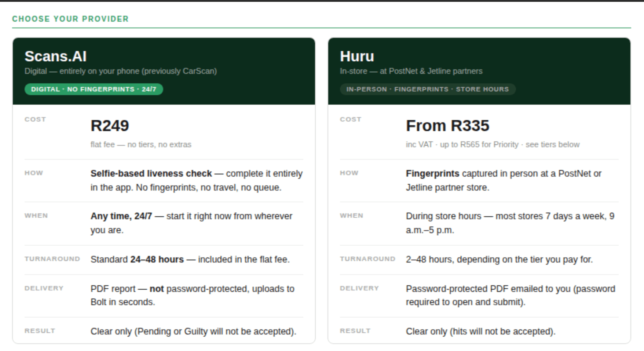Click the Scans.AI provider heading

[x=55, y=57]
